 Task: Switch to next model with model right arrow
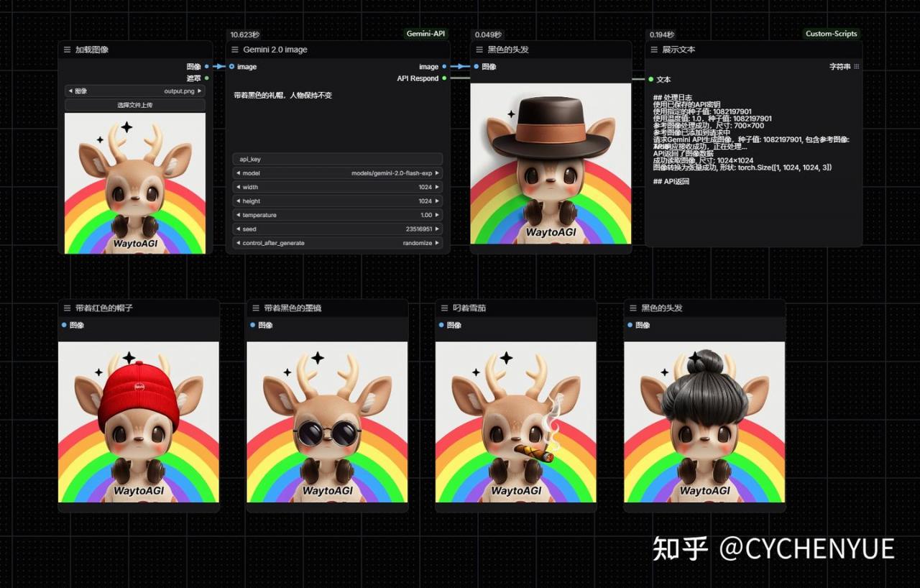(x=438, y=173)
